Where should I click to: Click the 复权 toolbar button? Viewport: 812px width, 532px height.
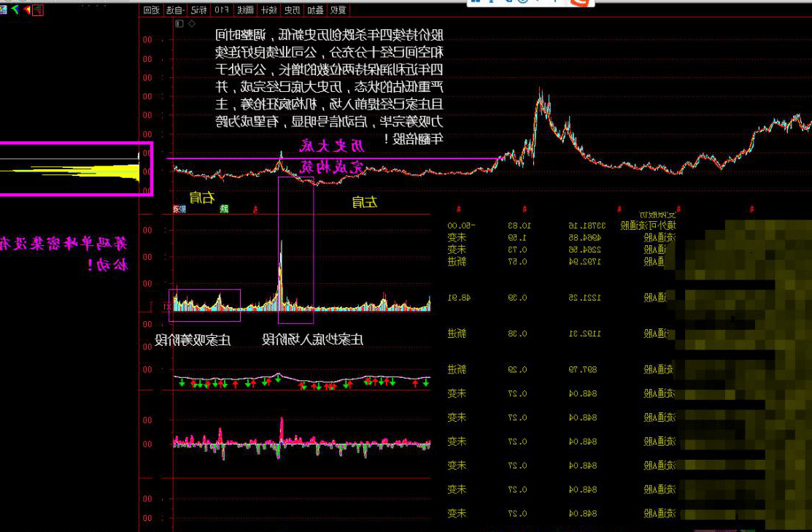[339, 10]
